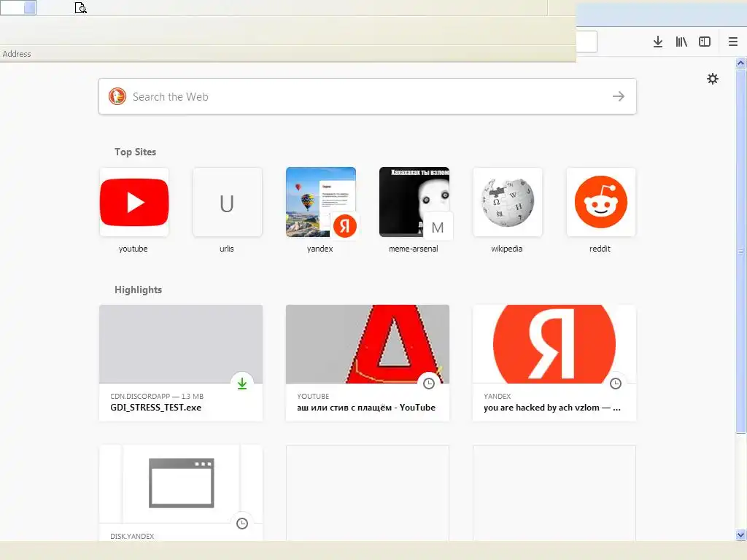Screen dimensions: 747x560
Task: Open the GDI_STRESS_TEST.exe highlight card
Action: (181, 363)
